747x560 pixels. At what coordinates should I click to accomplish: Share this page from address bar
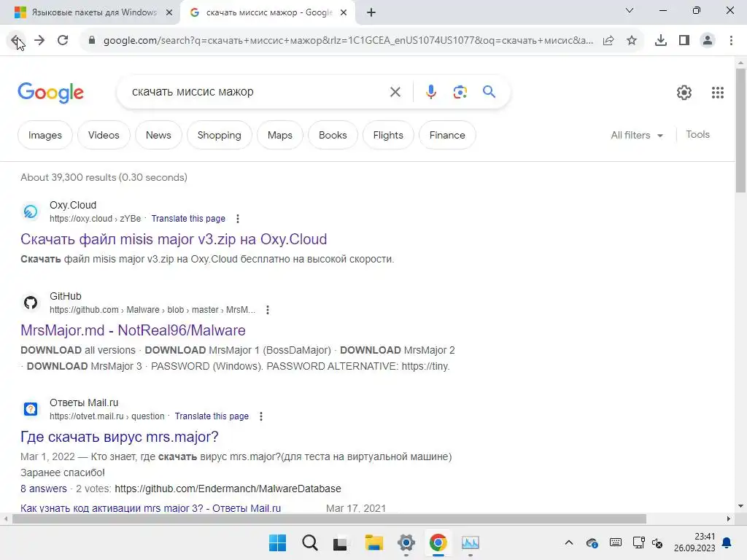[608, 41]
